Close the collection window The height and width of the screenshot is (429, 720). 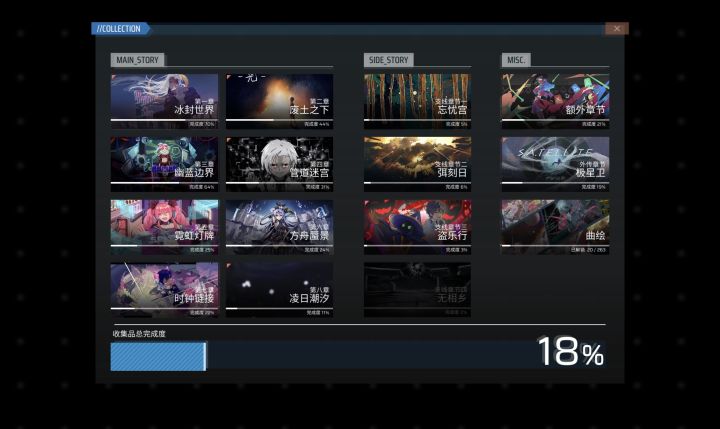click(x=617, y=28)
